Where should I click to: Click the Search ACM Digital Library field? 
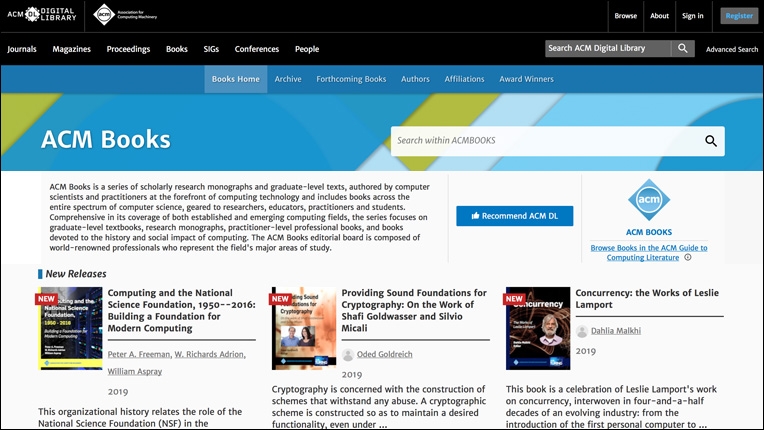pos(608,48)
